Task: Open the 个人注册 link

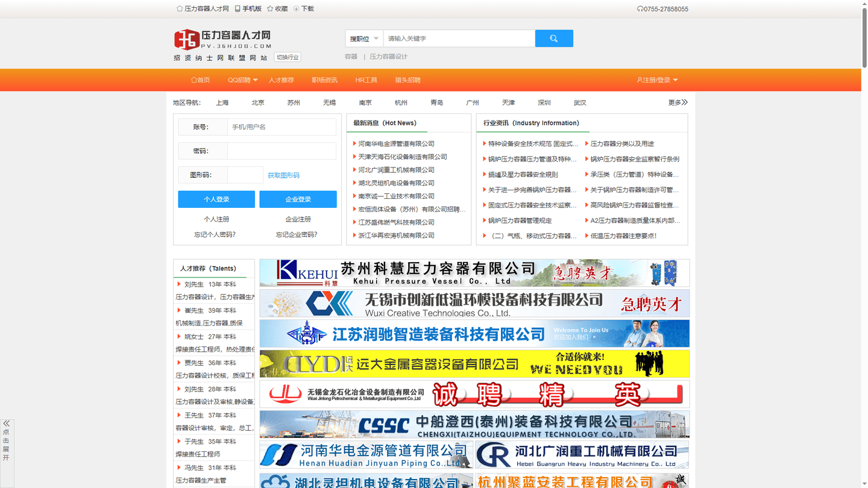Action: coord(216,219)
